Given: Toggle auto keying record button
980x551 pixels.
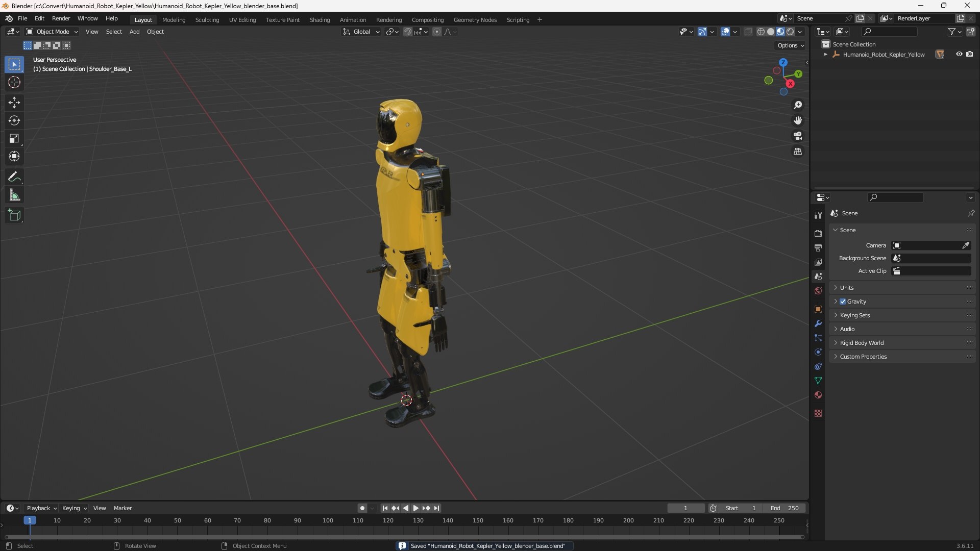Looking at the screenshot, I should tap(362, 508).
